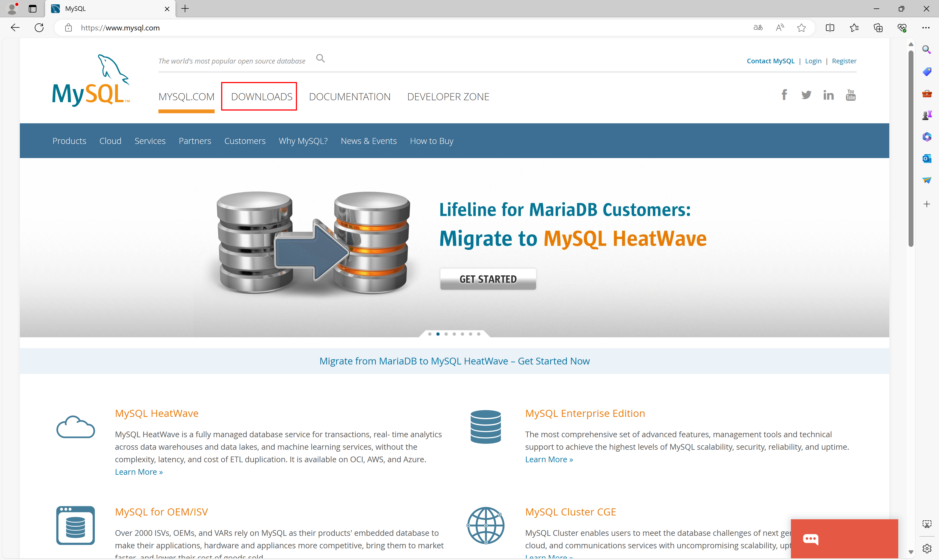This screenshot has width=939, height=560.
Task: Open the DOWNLOADS tab
Action: [x=262, y=97]
